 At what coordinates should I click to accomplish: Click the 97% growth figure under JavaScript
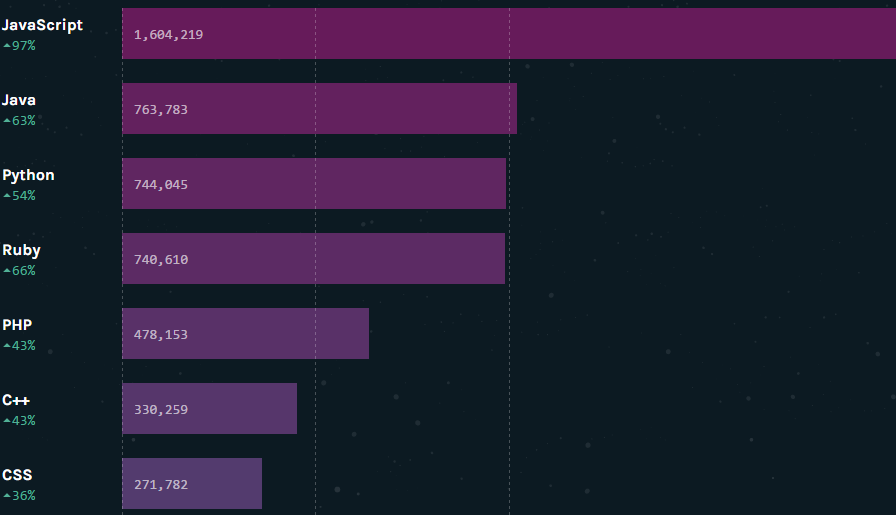[x=23, y=46]
